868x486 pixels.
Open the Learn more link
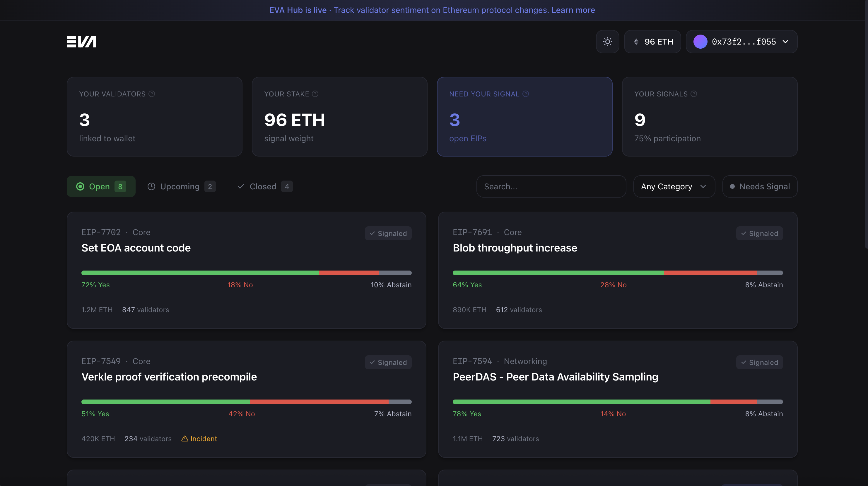coord(573,10)
